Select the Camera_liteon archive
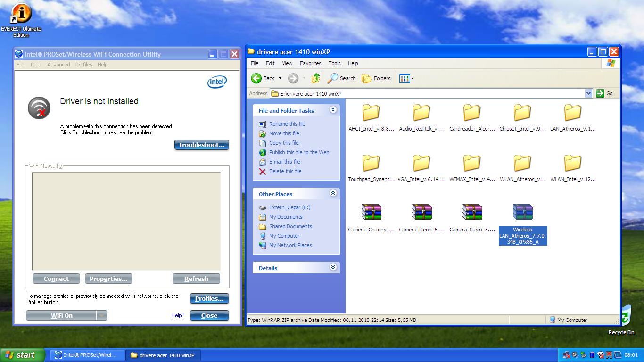644x362 pixels. [x=422, y=218]
